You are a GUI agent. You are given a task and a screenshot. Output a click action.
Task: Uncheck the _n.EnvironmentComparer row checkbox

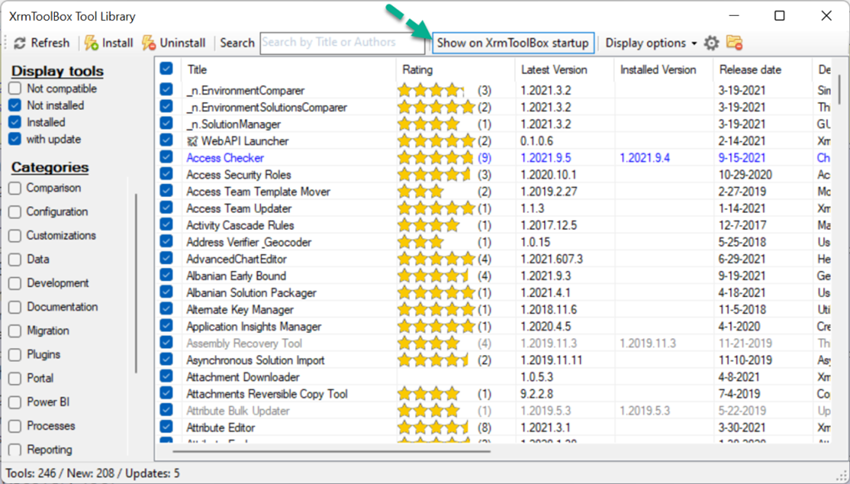tap(166, 90)
